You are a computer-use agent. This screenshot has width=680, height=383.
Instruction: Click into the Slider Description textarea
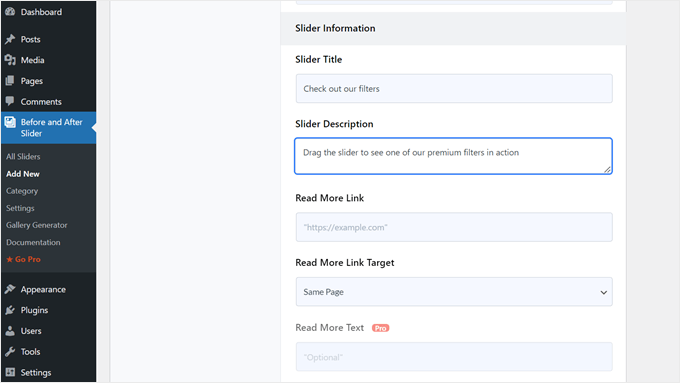click(453, 156)
